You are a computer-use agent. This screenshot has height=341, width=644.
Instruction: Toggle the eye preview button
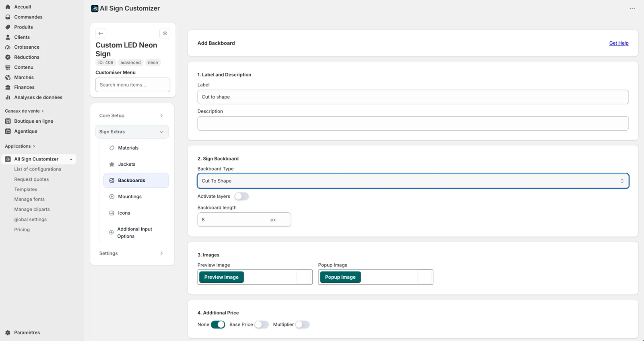pyautogui.click(x=165, y=33)
